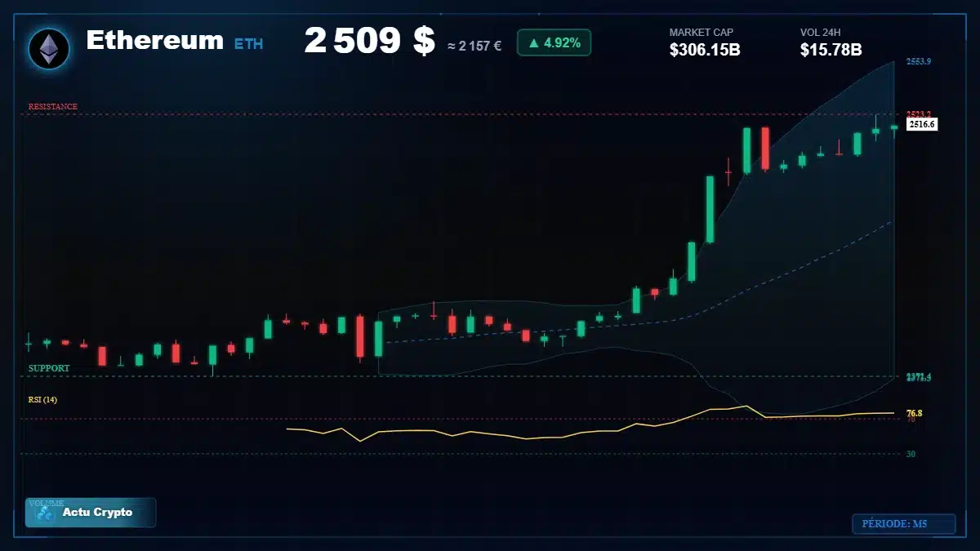Click the 'VOL 24H' label

coord(821,33)
